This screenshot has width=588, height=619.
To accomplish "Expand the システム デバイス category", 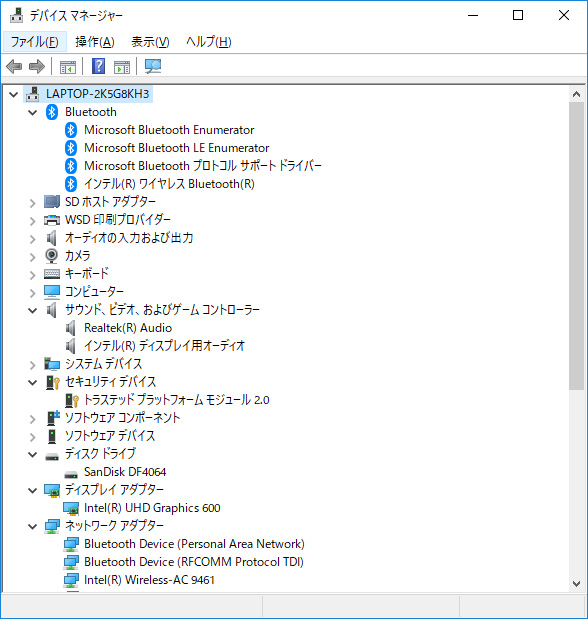I will click(x=33, y=365).
